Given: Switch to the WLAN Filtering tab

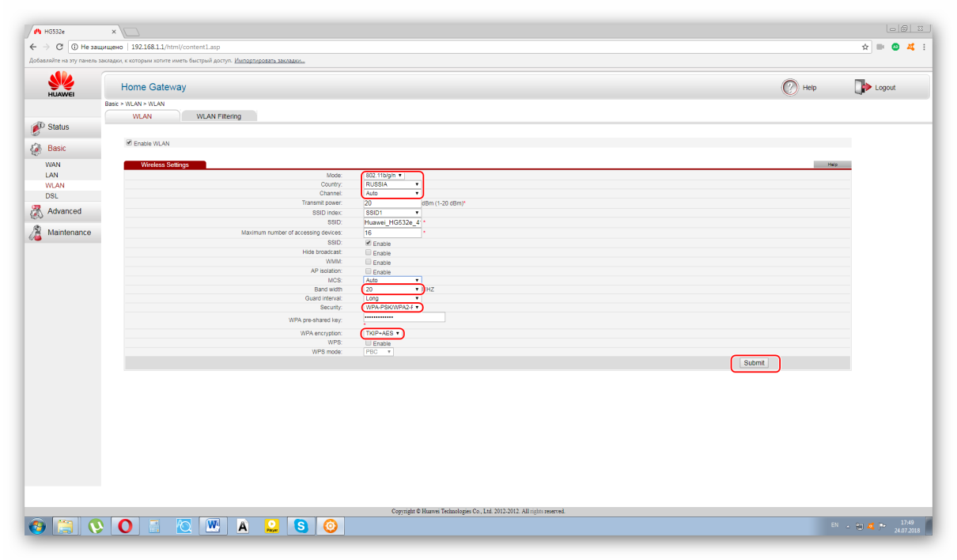Looking at the screenshot, I should tap(218, 116).
